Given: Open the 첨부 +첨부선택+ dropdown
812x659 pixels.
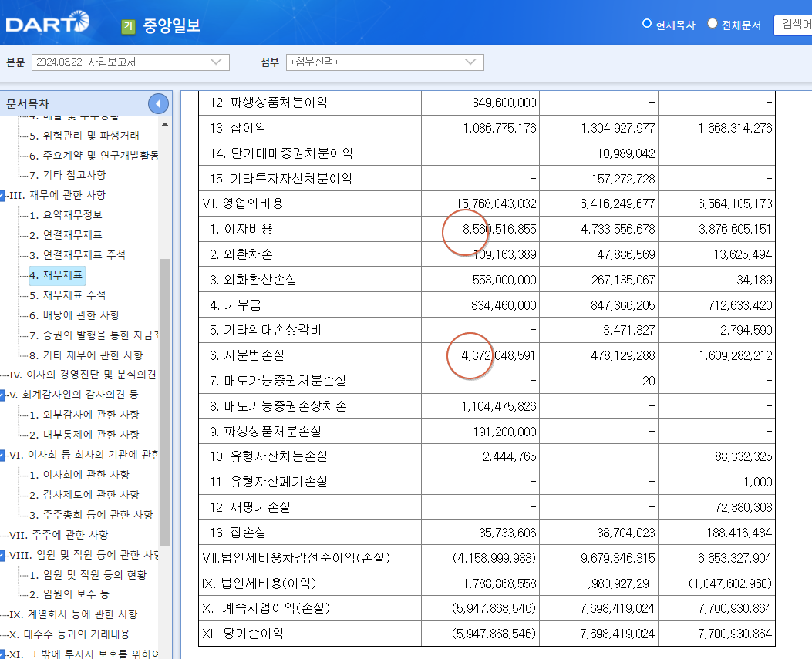Looking at the screenshot, I should (385, 62).
